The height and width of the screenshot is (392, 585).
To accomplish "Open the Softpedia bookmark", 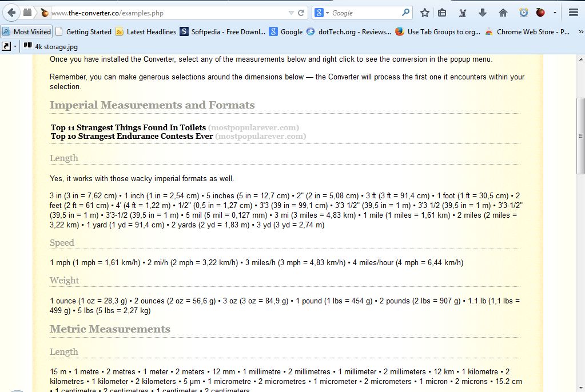I will tap(222, 32).
